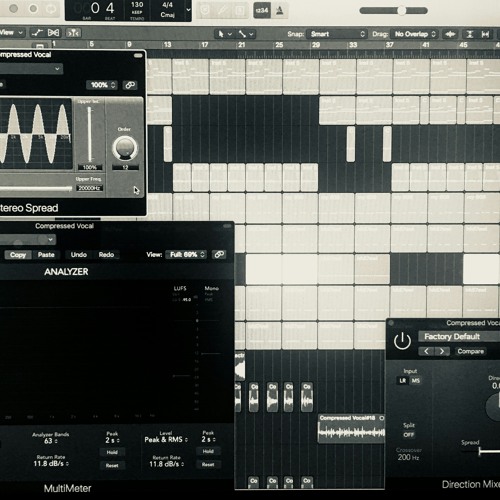Open the View dropdown in the tracks toolbar
Image resolution: width=500 pixels, height=500 pixels.
pyautogui.click(x=11, y=33)
